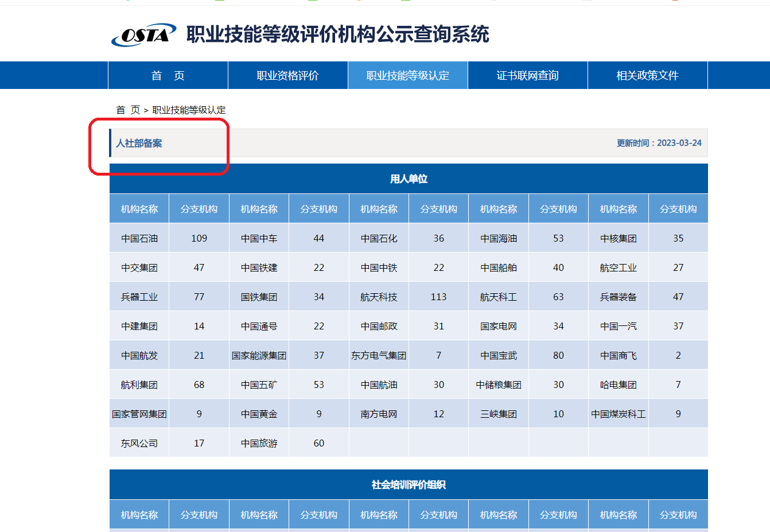Open the 国家电网 institution entry
This screenshot has width=770, height=532.
click(x=499, y=326)
